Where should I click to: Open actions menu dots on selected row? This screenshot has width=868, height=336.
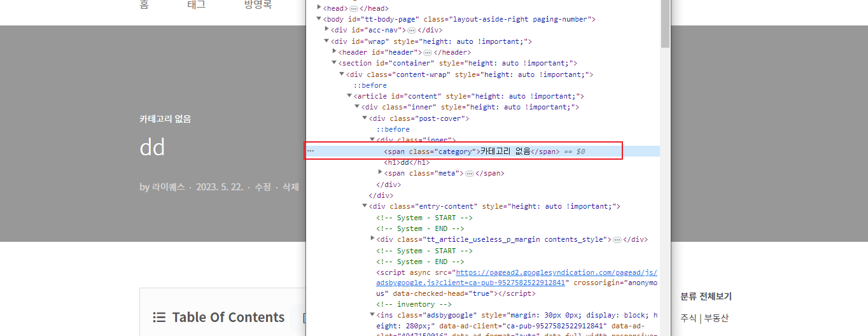(311, 151)
